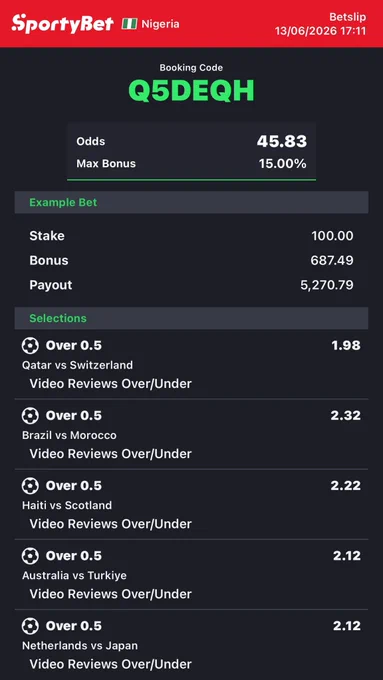
Task: Click the Betslip label in the header
Action: click(x=347, y=17)
